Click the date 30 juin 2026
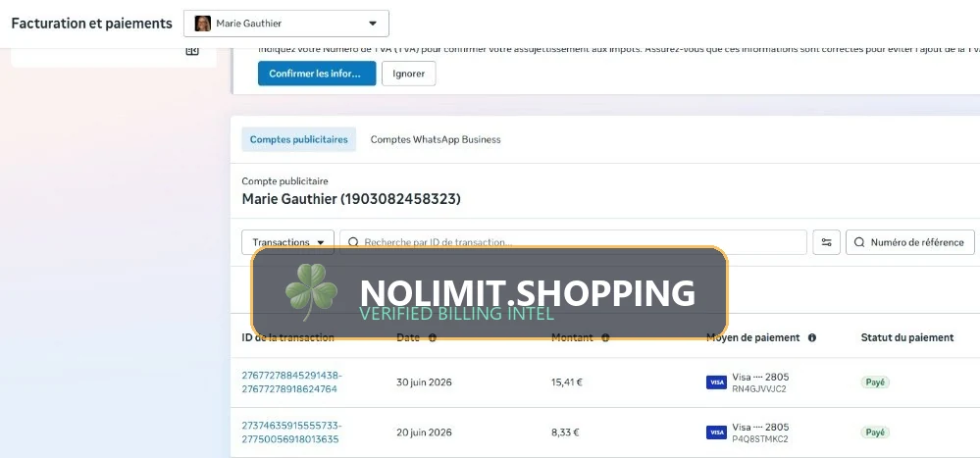Screen dimensions: 980x458 (424, 382)
